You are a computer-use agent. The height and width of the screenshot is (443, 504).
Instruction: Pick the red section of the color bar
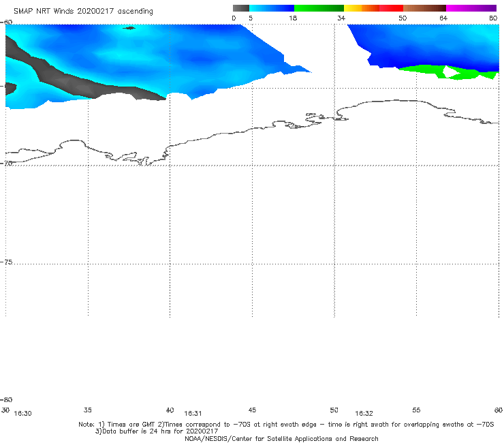pyautogui.click(x=391, y=8)
